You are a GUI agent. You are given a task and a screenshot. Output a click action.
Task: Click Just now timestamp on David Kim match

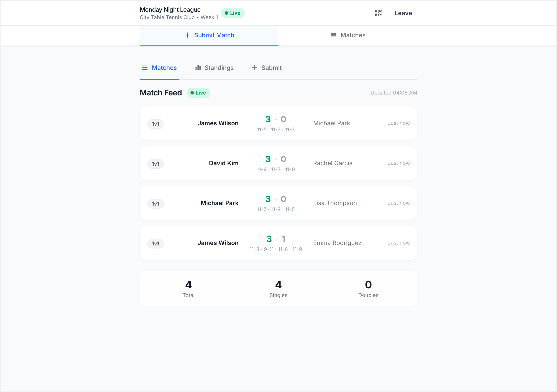398,163
